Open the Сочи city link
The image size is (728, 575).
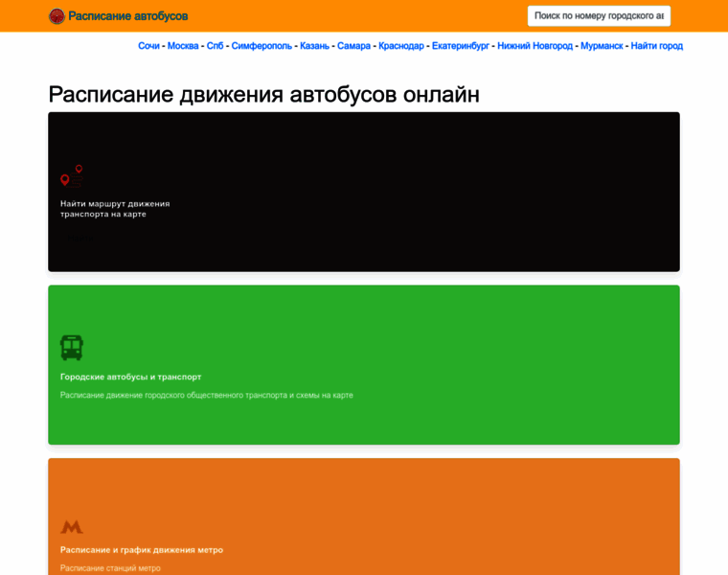(148, 46)
